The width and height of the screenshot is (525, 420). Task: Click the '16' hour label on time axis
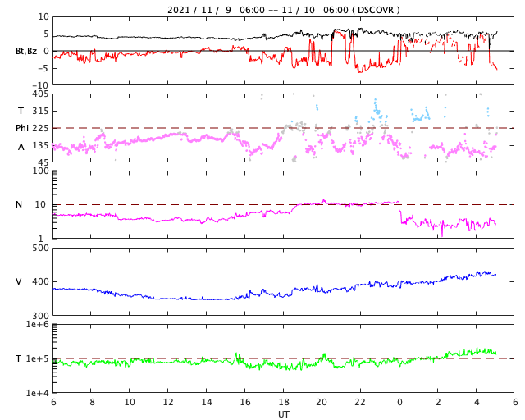click(245, 402)
